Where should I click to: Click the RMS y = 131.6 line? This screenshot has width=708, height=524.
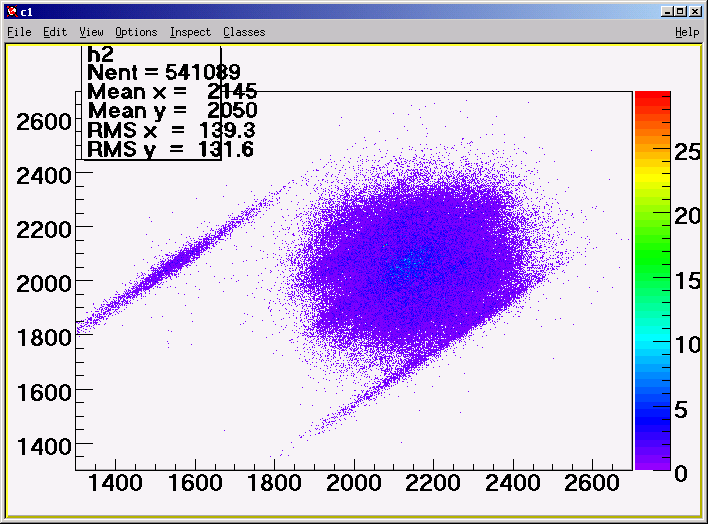coord(170,150)
